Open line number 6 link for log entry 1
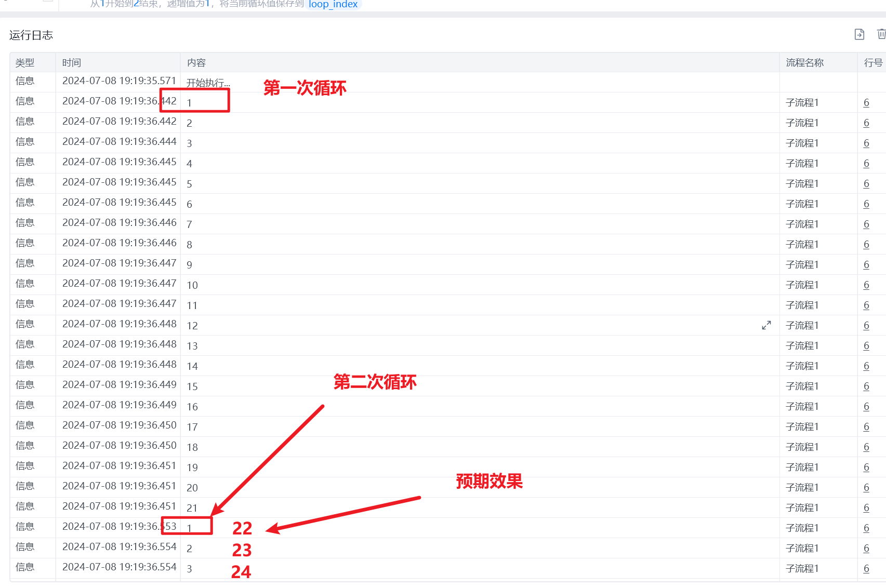The image size is (886, 588). (x=866, y=102)
